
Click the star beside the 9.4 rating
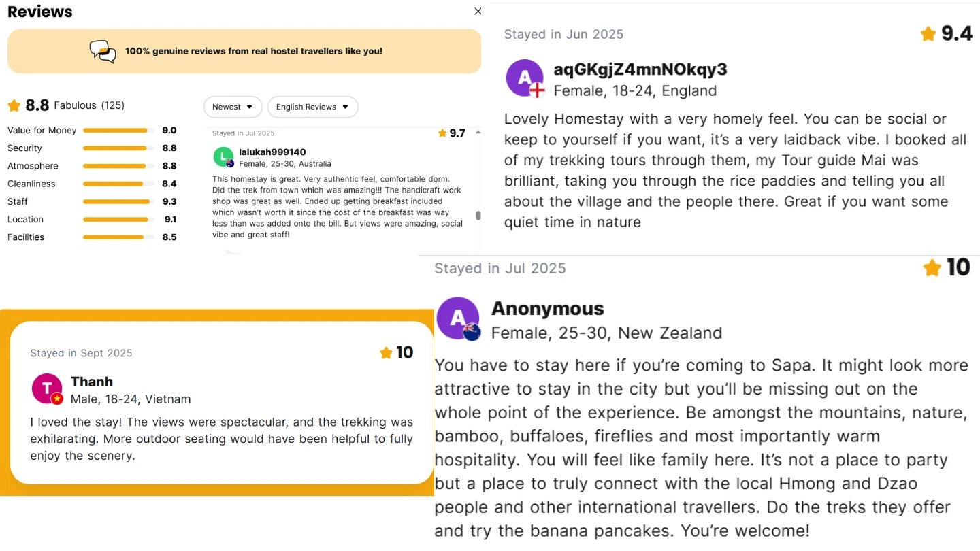coord(928,34)
